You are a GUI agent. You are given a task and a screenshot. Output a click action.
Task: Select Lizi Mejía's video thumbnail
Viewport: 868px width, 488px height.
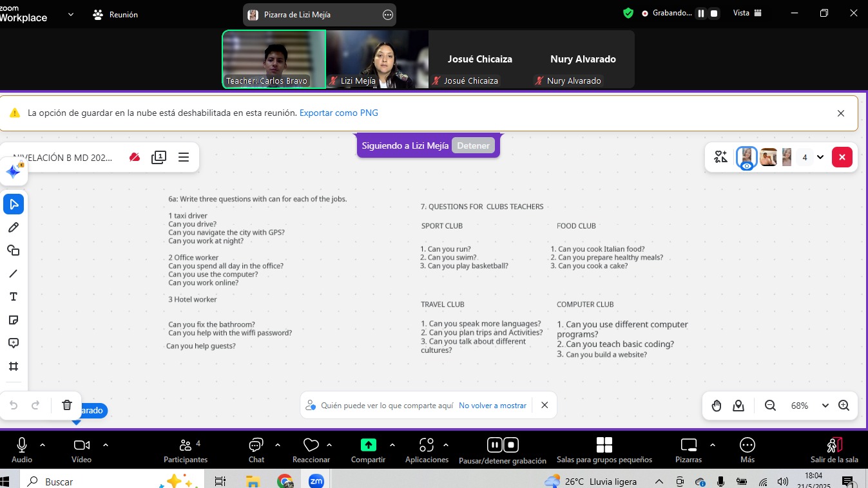(377, 59)
